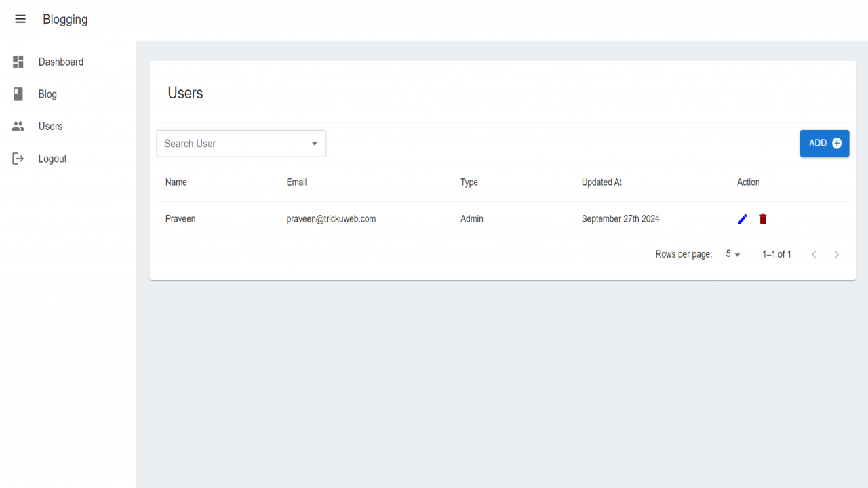
Task: Click the Updated At column header
Action: click(x=601, y=182)
